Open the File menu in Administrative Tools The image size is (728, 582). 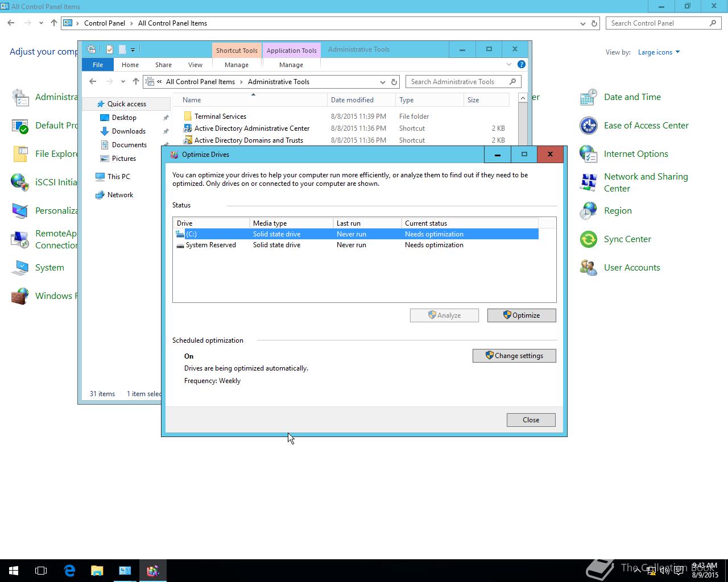(x=98, y=65)
